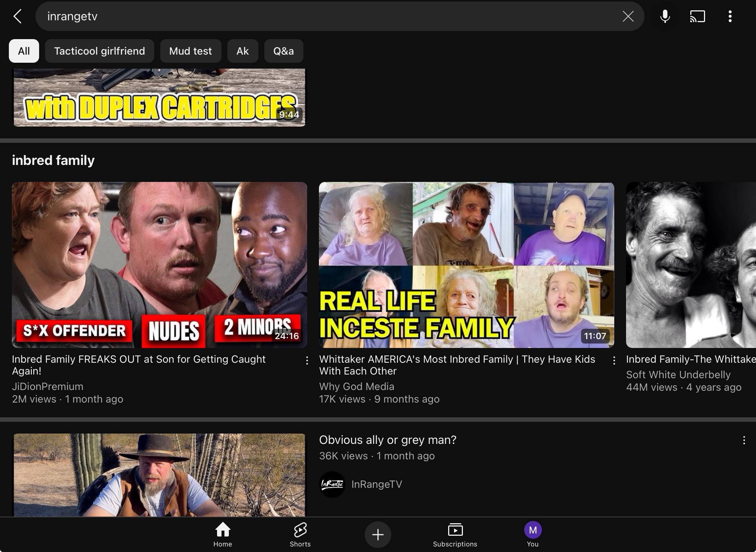Image resolution: width=756 pixels, height=552 pixels.
Task: Visit the Why God Media channel name
Action: pos(357,386)
